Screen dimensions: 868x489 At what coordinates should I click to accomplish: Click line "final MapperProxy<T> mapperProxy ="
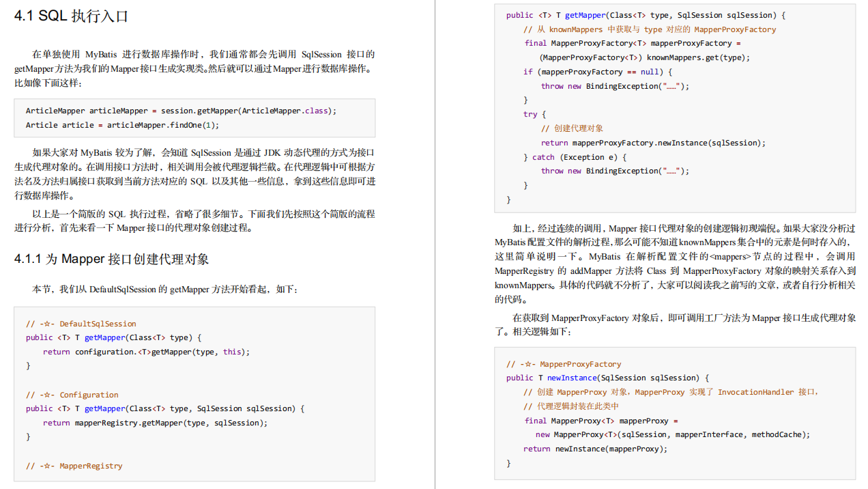click(601, 421)
